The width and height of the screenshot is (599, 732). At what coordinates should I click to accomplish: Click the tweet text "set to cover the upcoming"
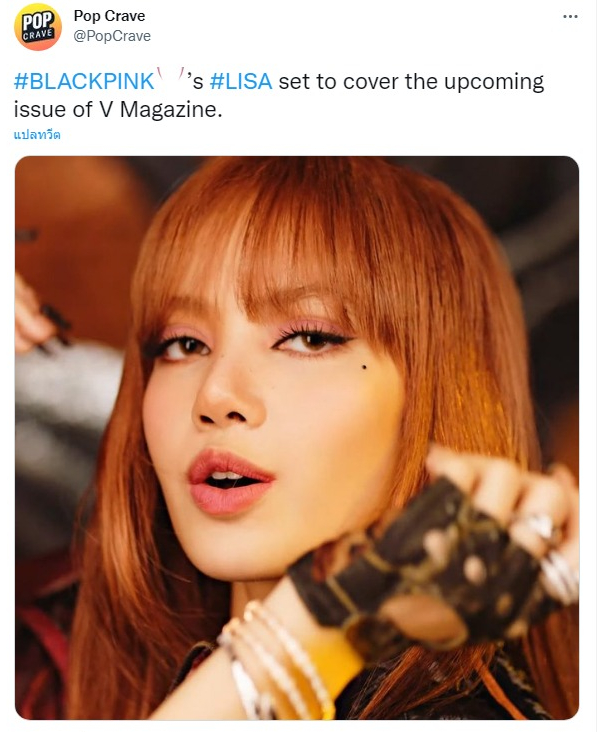coord(411,82)
